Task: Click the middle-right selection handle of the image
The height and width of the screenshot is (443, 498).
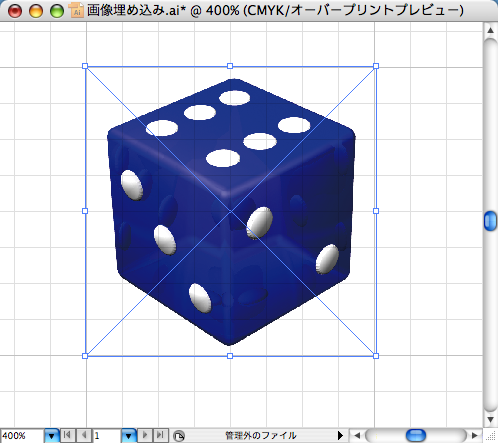Action: (376, 211)
